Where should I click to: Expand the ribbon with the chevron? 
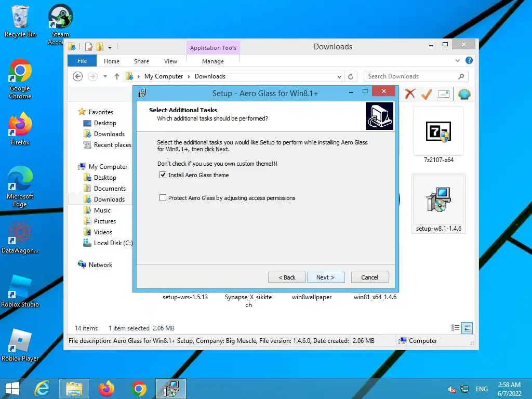click(457, 60)
